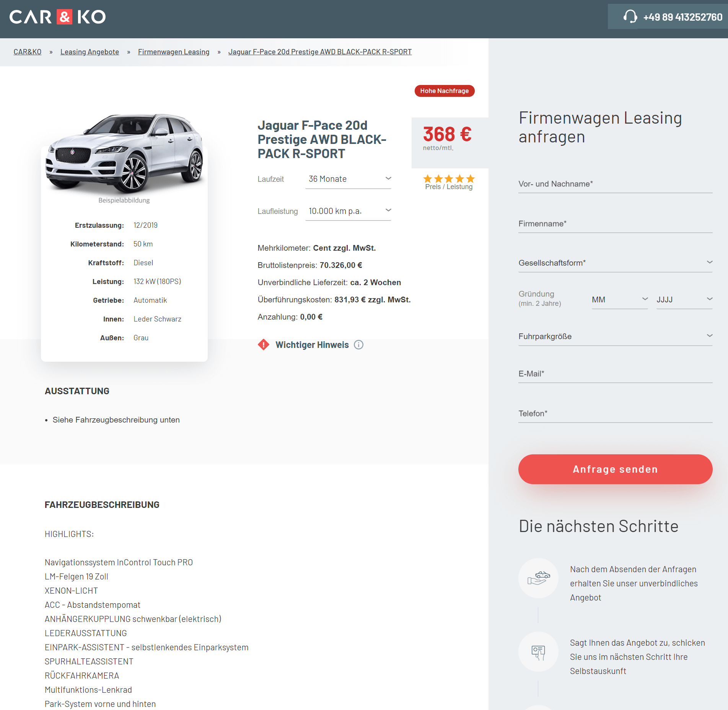Open the Laufzeit 36 Monate dropdown

[x=348, y=179]
